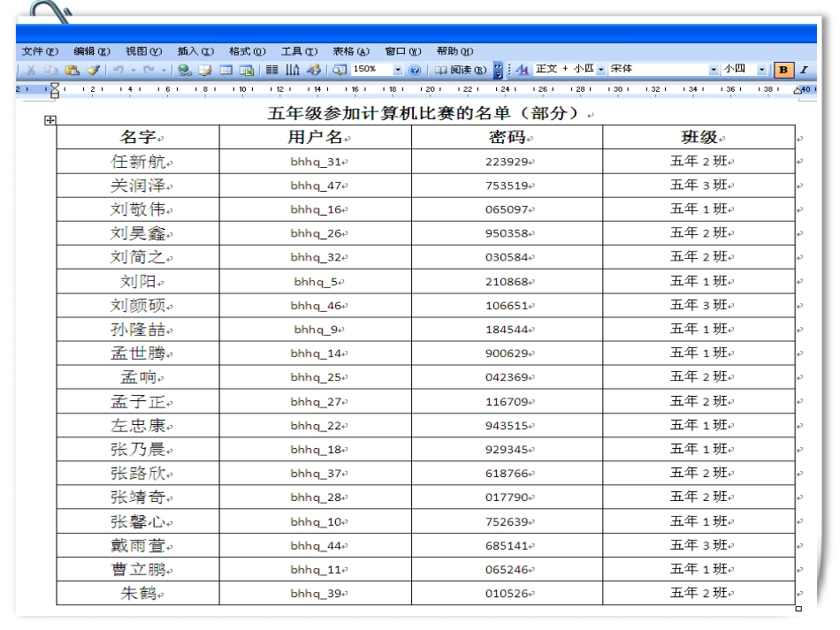The width and height of the screenshot is (840, 630).
Task: Click the Redo arrow icon
Action: click(x=149, y=70)
